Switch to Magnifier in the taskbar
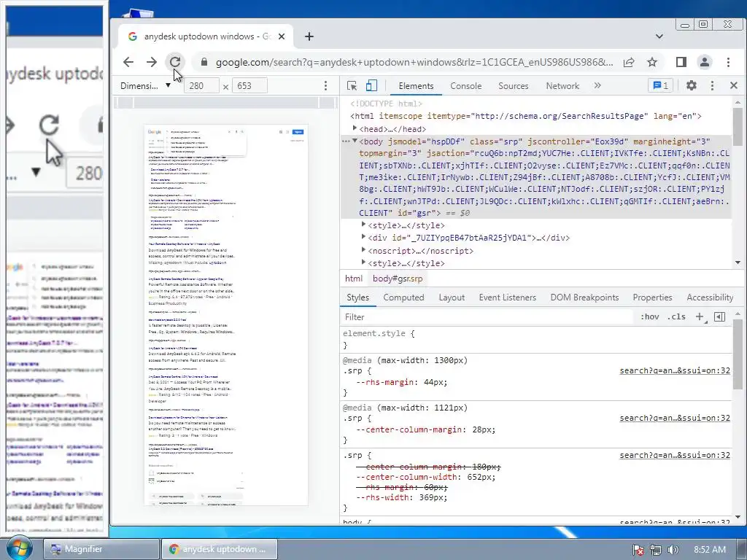This screenshot has height=560, width=747. pyautogui.click(x=101, y=549)
